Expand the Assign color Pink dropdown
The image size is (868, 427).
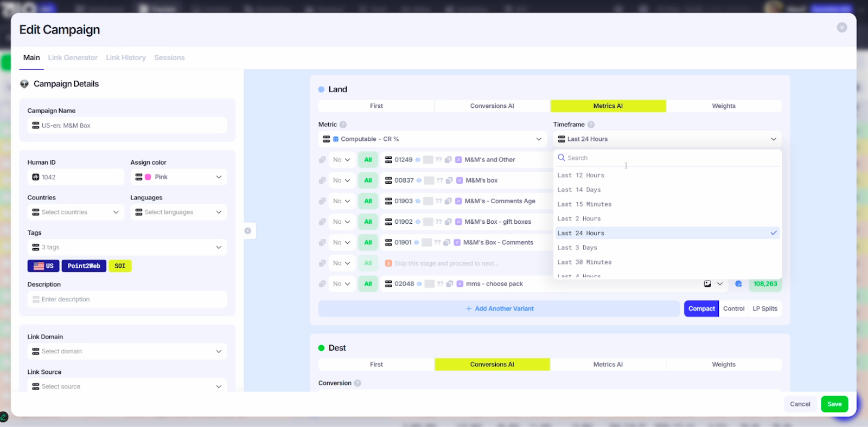tap(219, 177)
